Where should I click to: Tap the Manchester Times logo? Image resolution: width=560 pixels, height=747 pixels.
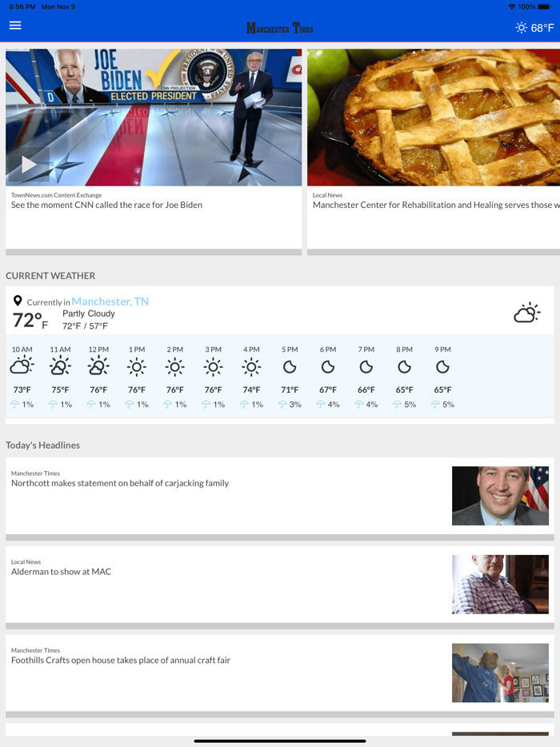pyautogui.click(x=280, y=28)
